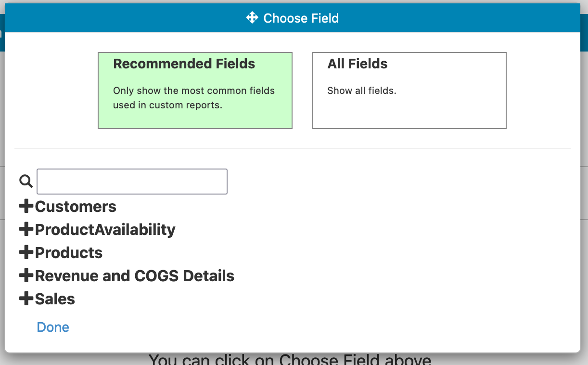Image resolution: width=588 pixels, height=365 pixels.
Task: Click the magnifying glass search icon
Action: tap(26, 182)
